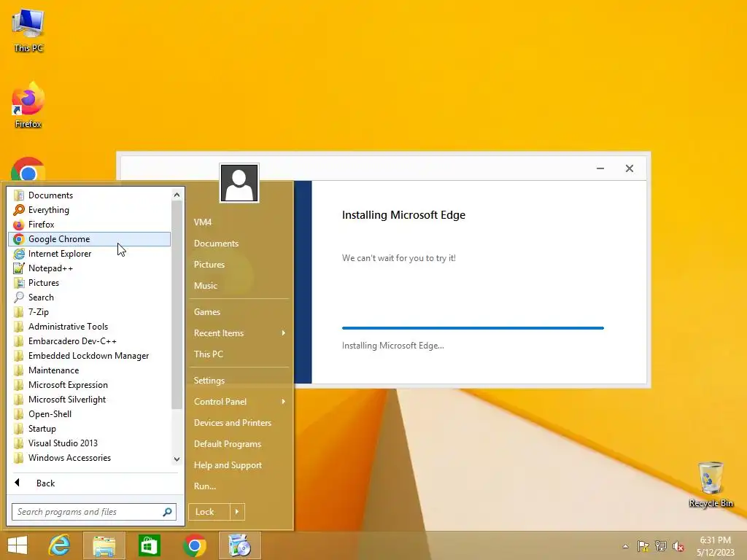
Task: Open Settings from start menu
Action: point(239,381)
